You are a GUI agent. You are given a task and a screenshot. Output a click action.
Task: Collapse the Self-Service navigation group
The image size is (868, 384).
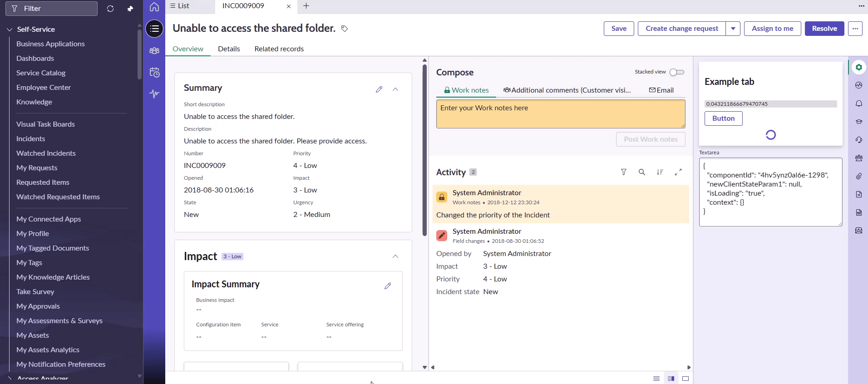10,30
